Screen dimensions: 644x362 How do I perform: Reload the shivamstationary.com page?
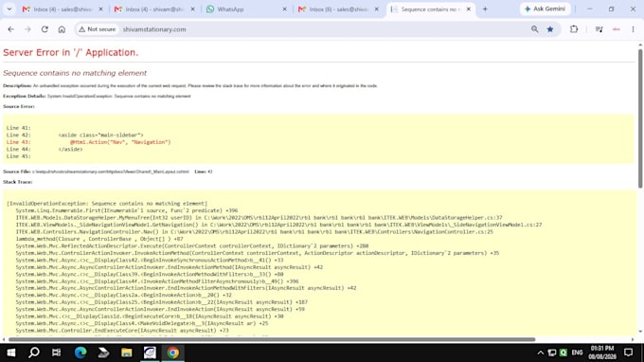45,29
